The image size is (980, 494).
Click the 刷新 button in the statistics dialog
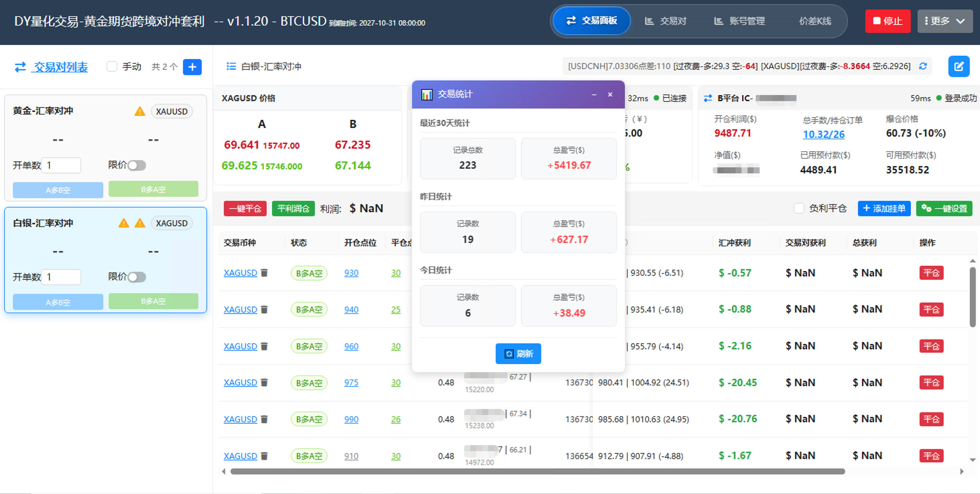[518, 354]
